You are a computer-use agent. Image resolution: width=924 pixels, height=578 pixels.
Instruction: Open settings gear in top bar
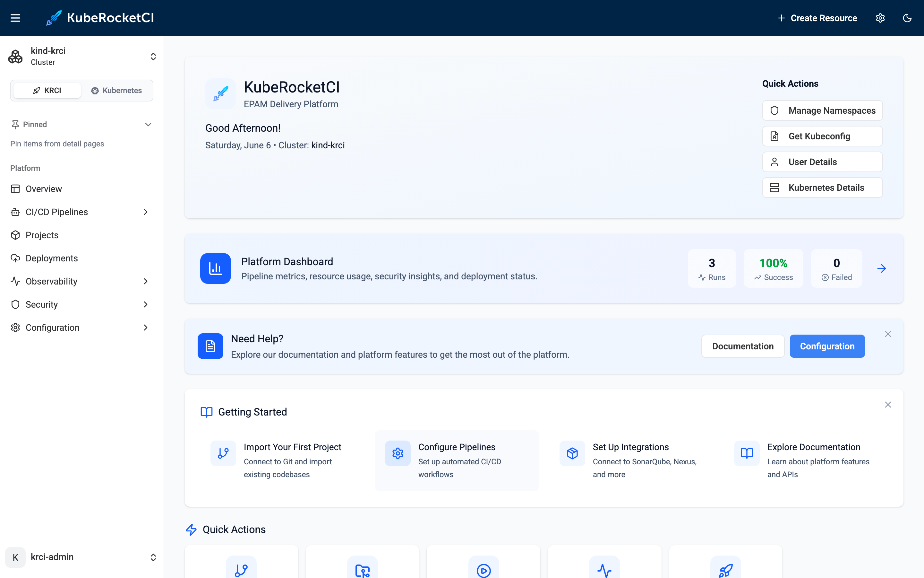pos(880,18)
